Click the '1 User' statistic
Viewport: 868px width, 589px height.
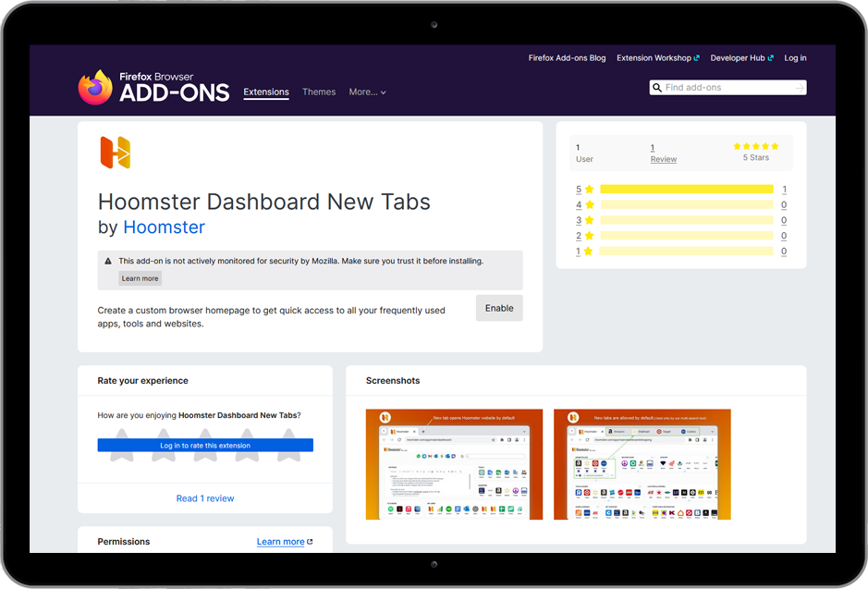(x=584, y=153)
